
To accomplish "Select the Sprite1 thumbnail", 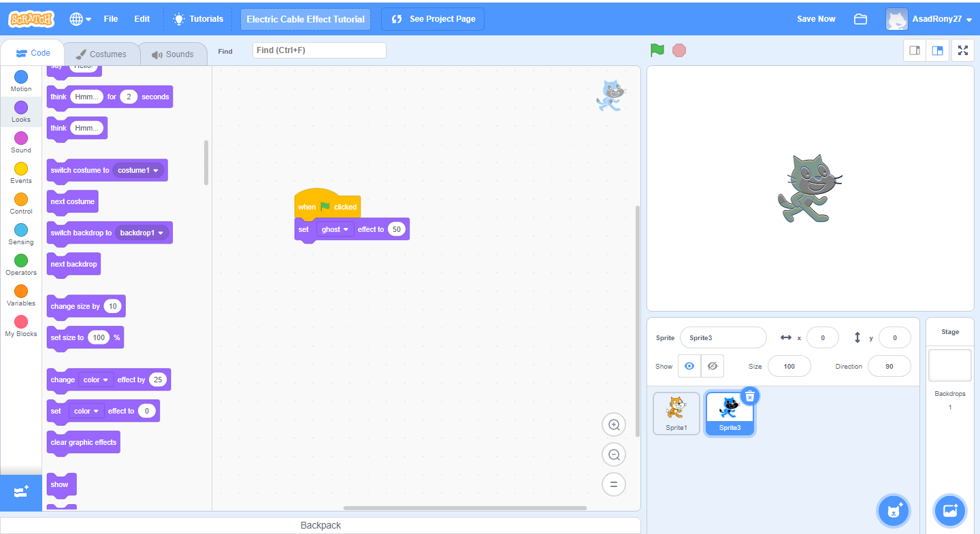I will (x=676, y=412).
